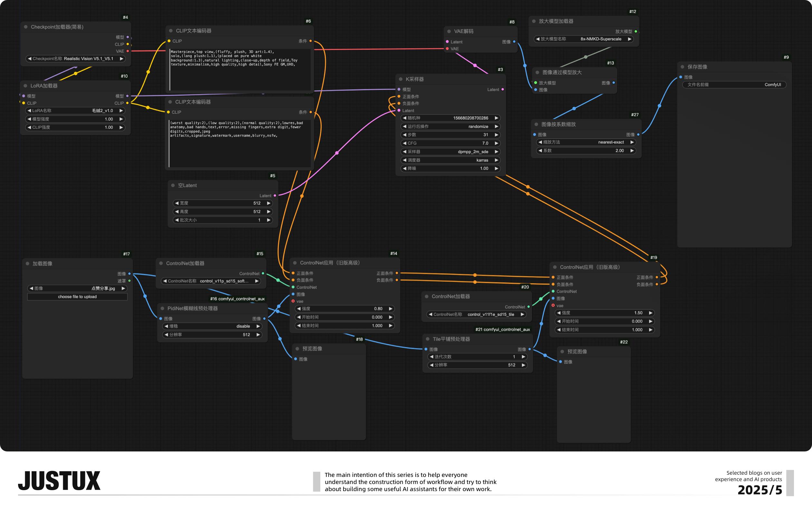The image size is (812, 514).
Task: Increase 步数 value with right arrow
Action: [496, 135]
